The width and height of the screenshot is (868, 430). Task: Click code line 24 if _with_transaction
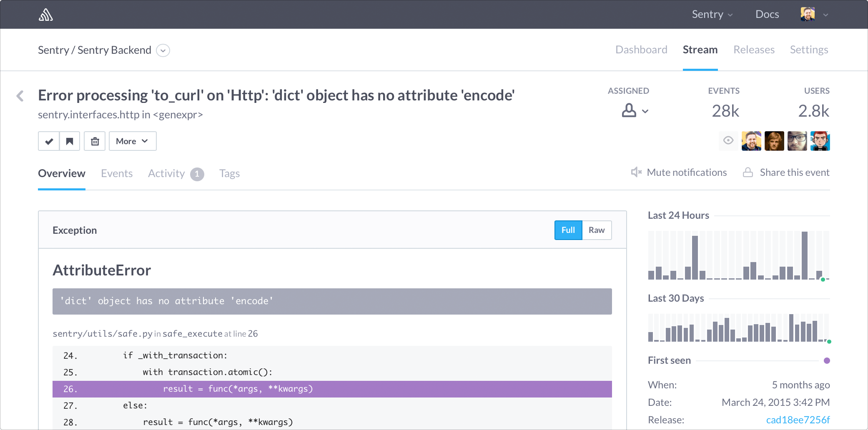click(x=332, y=355)
